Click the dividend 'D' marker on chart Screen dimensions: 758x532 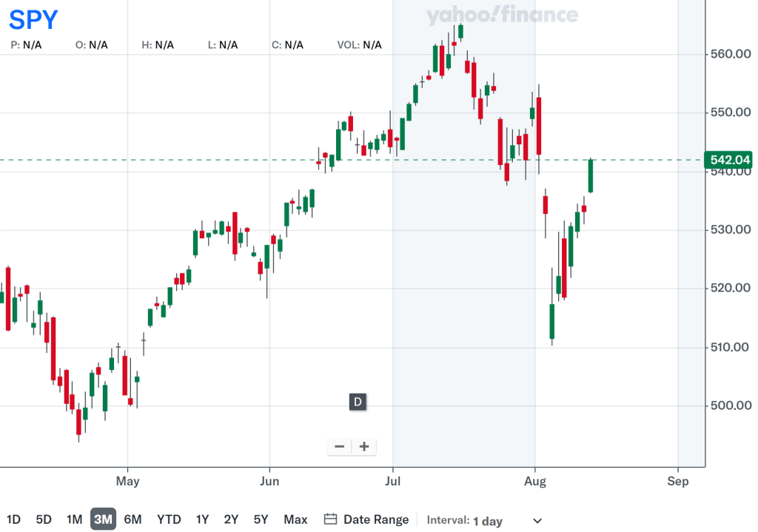[358, 402]
